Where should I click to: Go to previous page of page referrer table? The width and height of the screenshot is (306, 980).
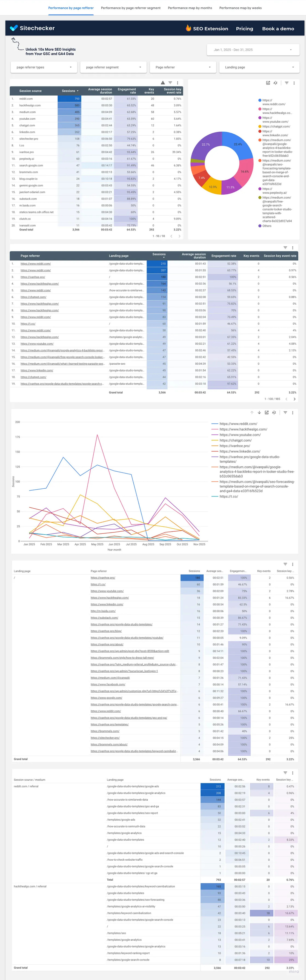pyautogui.click(x=286, y=399)
